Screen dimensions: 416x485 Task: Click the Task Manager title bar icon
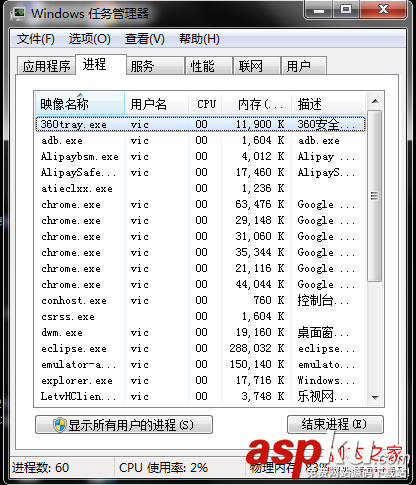[x=18, y=13]
